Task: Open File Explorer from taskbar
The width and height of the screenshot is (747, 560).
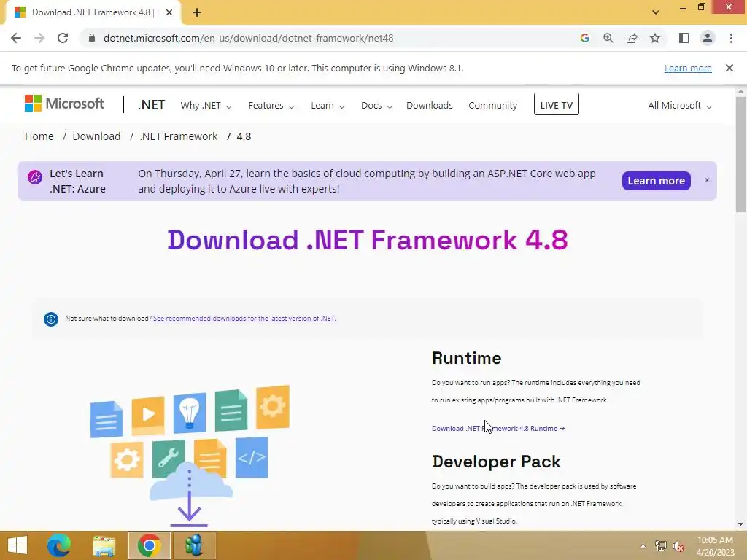Action: 104,545
